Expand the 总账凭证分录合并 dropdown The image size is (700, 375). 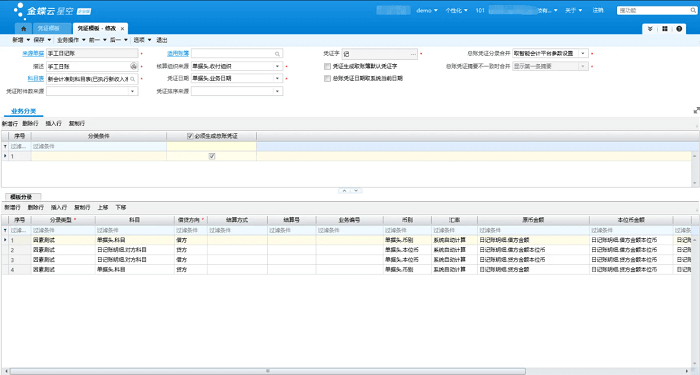[583, 53]
